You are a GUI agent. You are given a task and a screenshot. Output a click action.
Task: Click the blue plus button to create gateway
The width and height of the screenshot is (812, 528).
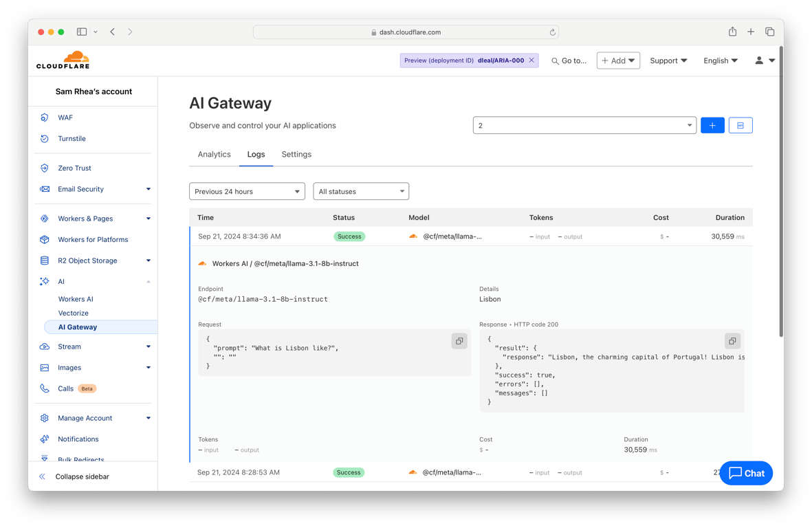click(712, 124)
